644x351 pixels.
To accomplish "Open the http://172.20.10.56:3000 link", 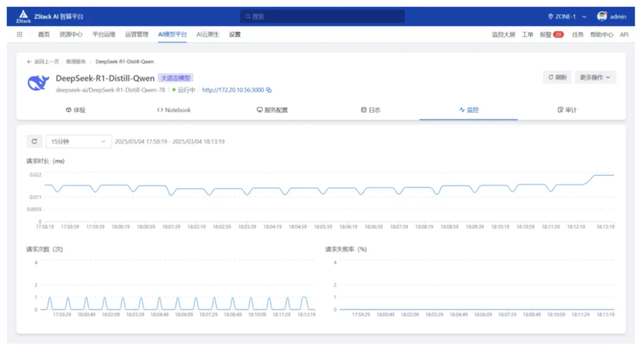I will coord(232,91).
